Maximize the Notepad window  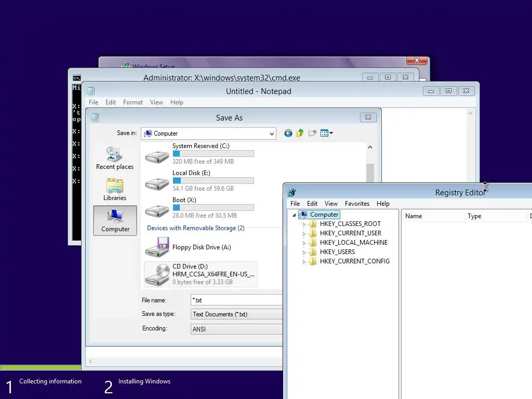448,91
